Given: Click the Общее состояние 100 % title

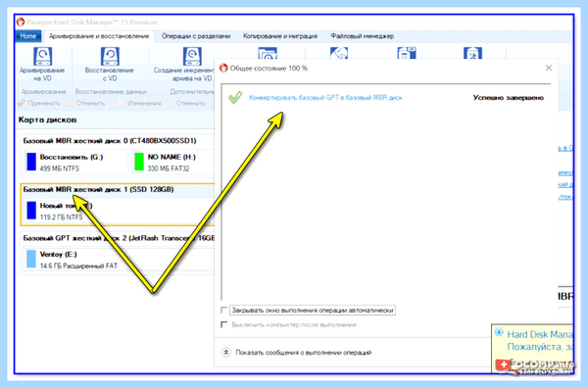Looking at the screenshot, I should click(x=269, y=69).
